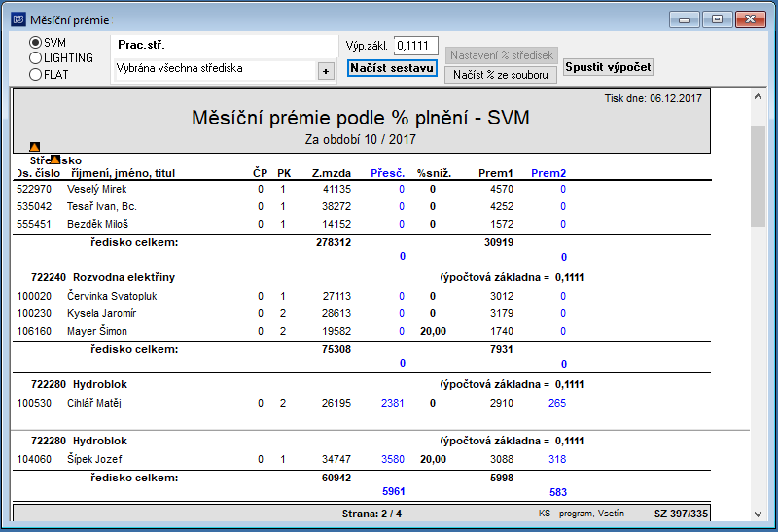Click the %sniž. column header
This screenshot has height=532, width=778.
point(434,173)
